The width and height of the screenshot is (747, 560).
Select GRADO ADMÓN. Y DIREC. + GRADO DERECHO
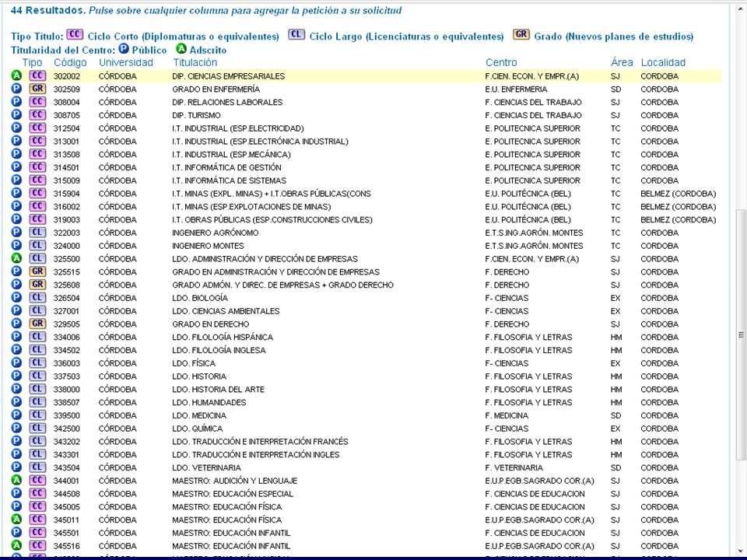tap(282, 285)
